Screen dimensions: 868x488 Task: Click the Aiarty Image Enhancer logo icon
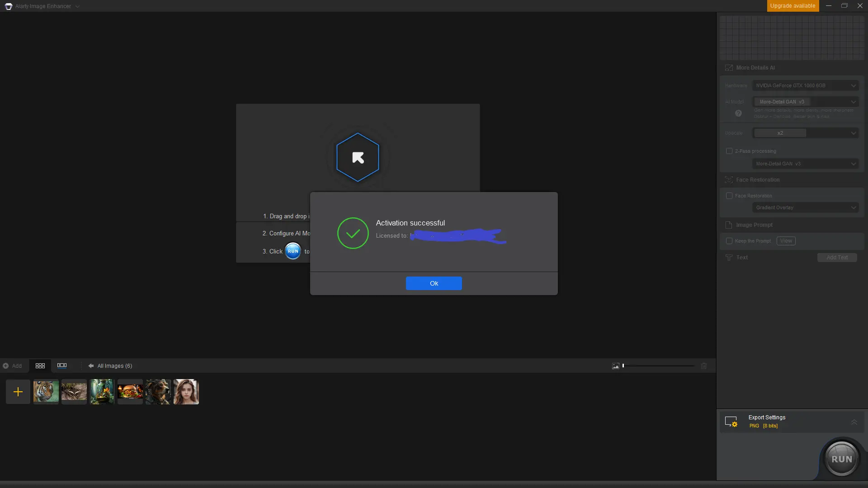click(x=8, y=6)
